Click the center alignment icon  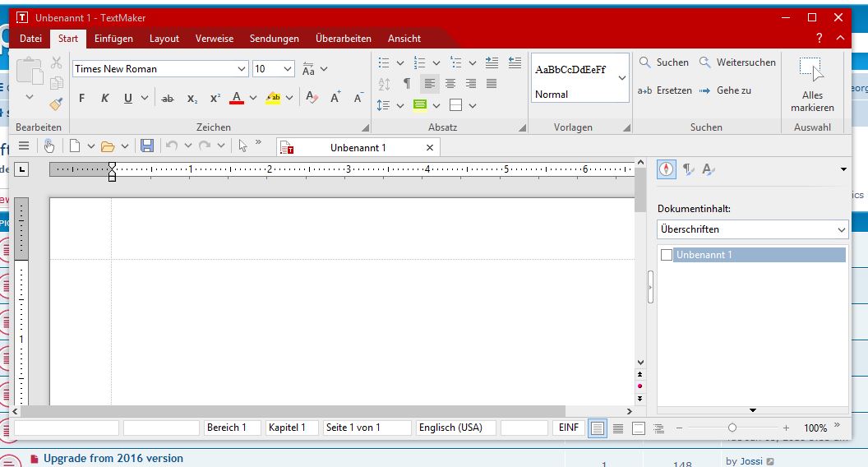click(x=450, y=83)
